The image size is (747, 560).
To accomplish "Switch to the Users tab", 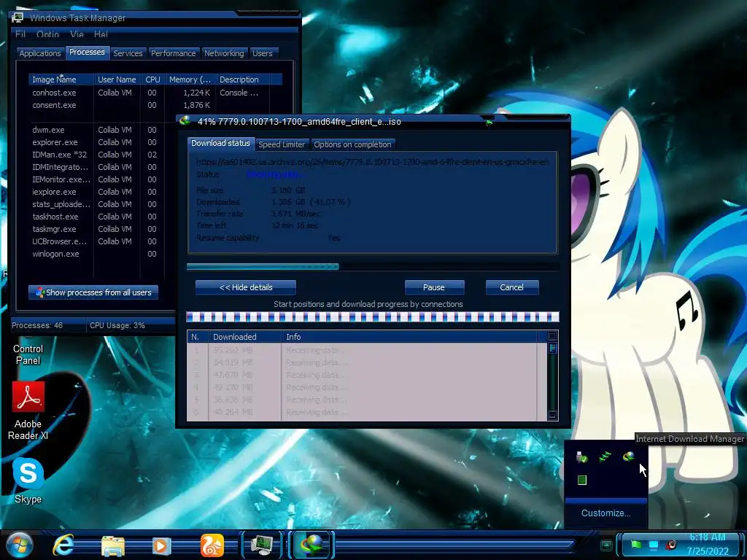I will [263, 53].
